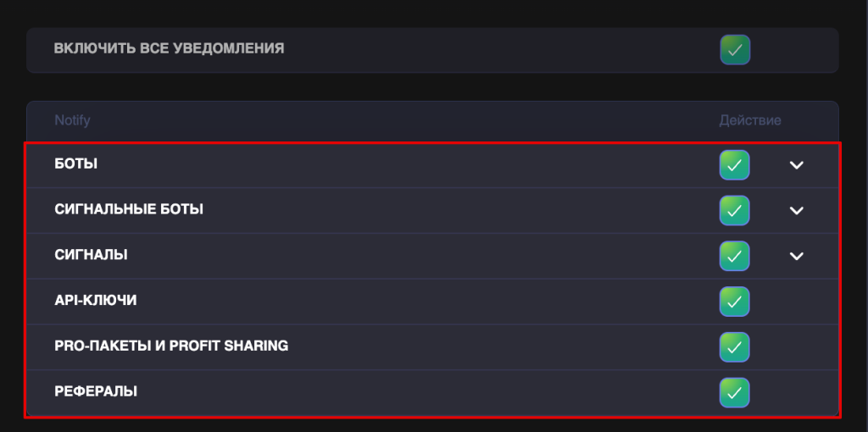
Task: Click the dark background below the notification list
Action: pyautogui.click(x=424, y=425)
